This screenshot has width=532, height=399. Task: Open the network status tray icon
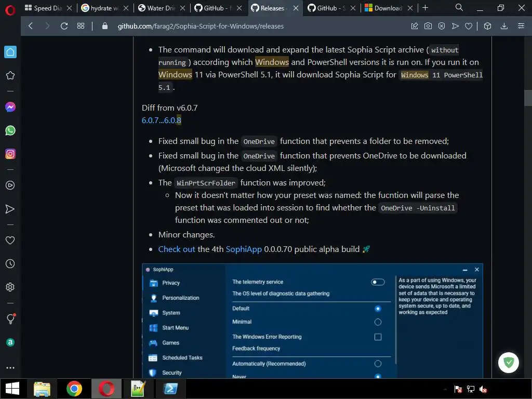click(x=471, y=389)
